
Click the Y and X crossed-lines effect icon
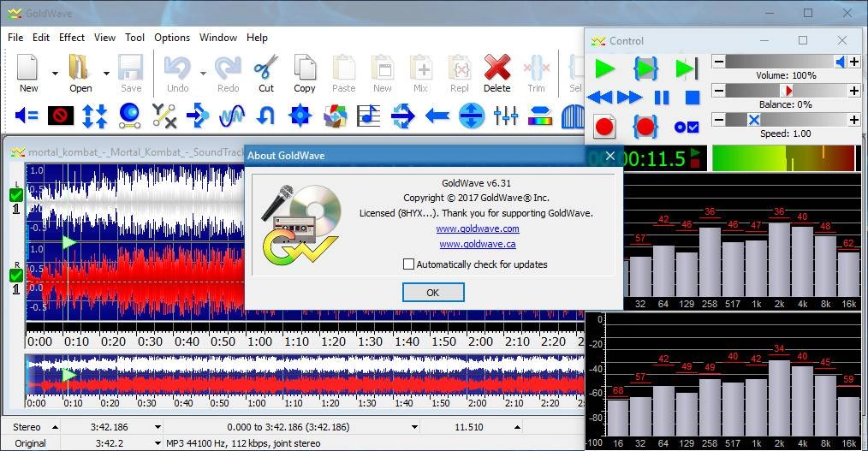tap(163, 116)
